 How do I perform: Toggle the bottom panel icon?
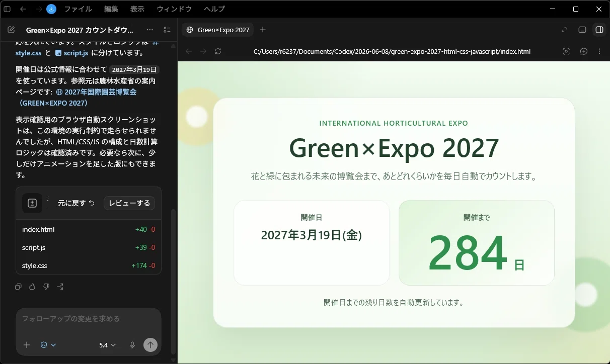point(582,30)
